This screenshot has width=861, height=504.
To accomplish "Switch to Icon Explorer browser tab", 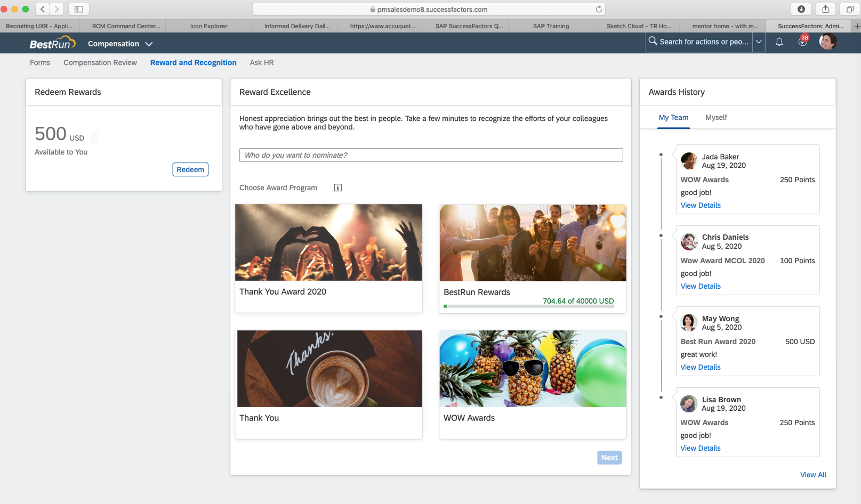I will tap(208, 26).
